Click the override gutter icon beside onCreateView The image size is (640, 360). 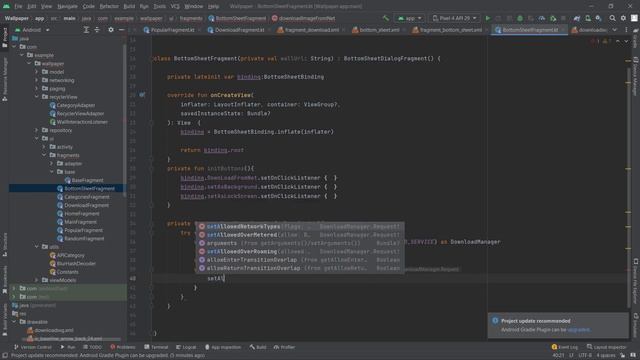pyautogui.click(x=142, y=95)
